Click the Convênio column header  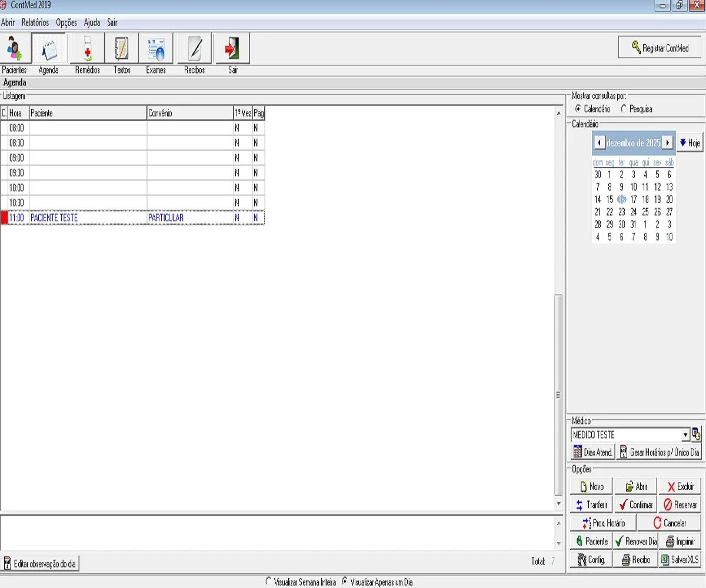pyautogui.click(x=190, y=113)
